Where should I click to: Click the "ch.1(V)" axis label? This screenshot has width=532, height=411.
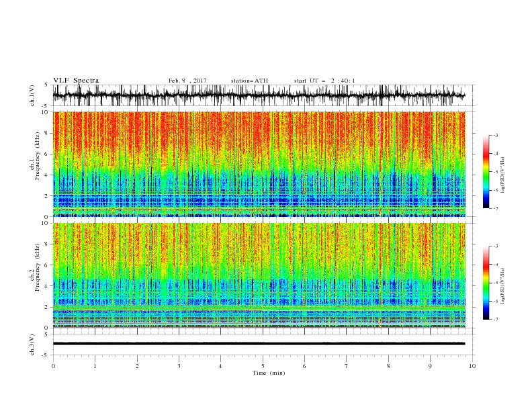[32, 95]
